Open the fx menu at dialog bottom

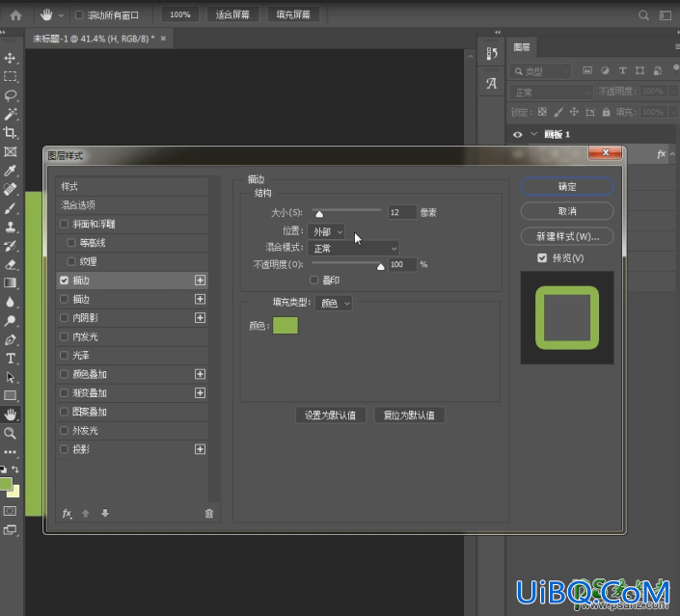point(67,513)
